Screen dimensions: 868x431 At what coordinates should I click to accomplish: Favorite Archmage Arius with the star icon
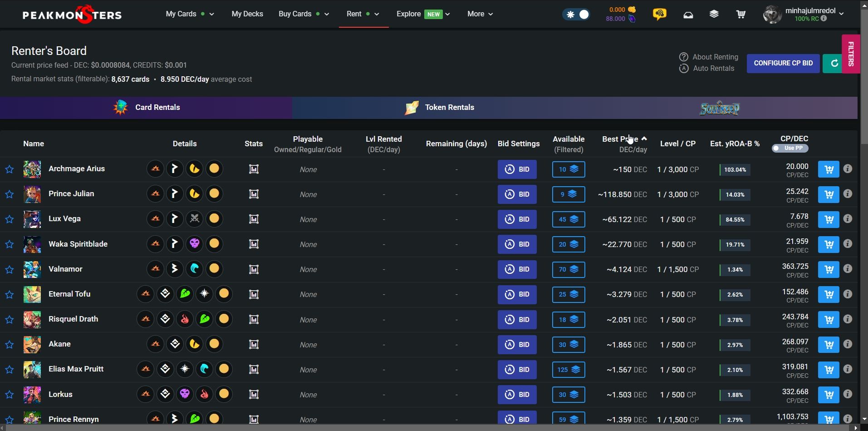coord(10,169)
